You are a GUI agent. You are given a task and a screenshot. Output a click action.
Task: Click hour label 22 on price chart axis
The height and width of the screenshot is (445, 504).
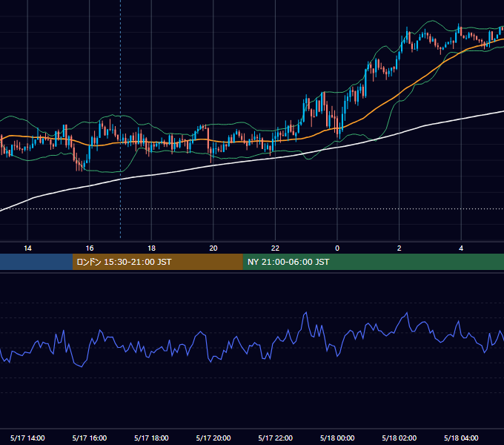[x=276, y=248]
